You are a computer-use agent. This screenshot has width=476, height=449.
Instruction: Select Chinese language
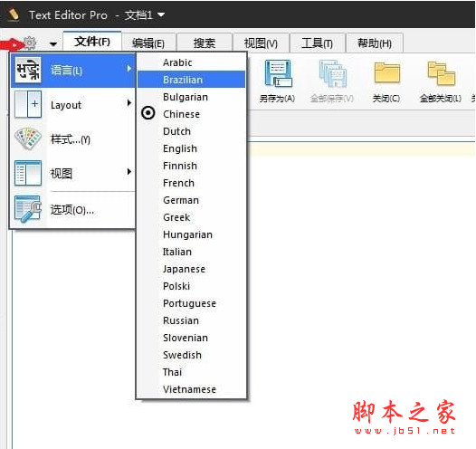pyautogui.click(x=191, y=114)
